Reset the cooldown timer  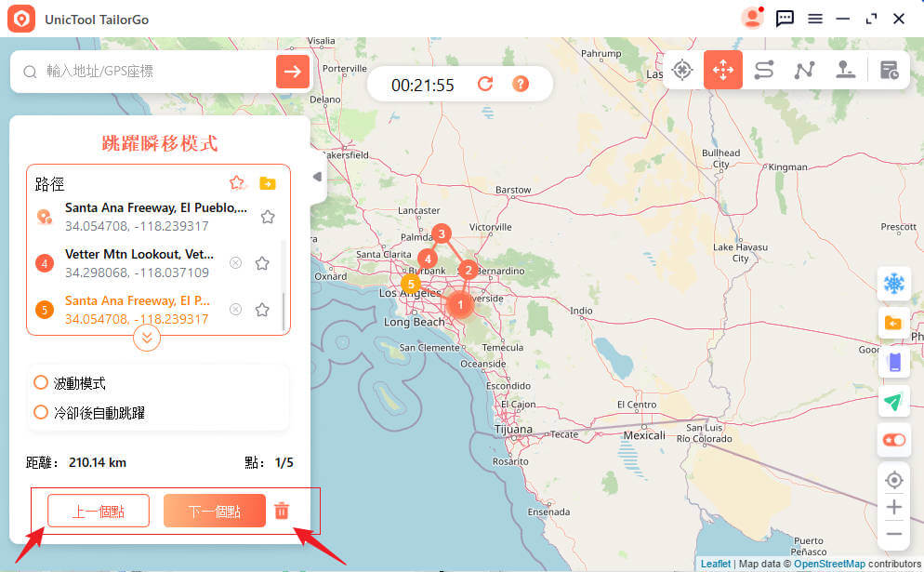click(x=485, y=84)
